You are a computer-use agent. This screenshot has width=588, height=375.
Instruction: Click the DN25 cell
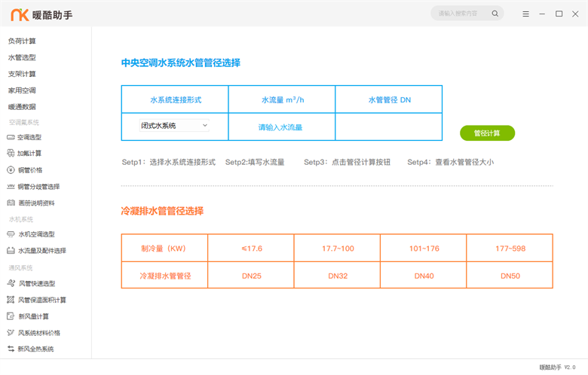(251, 276)
